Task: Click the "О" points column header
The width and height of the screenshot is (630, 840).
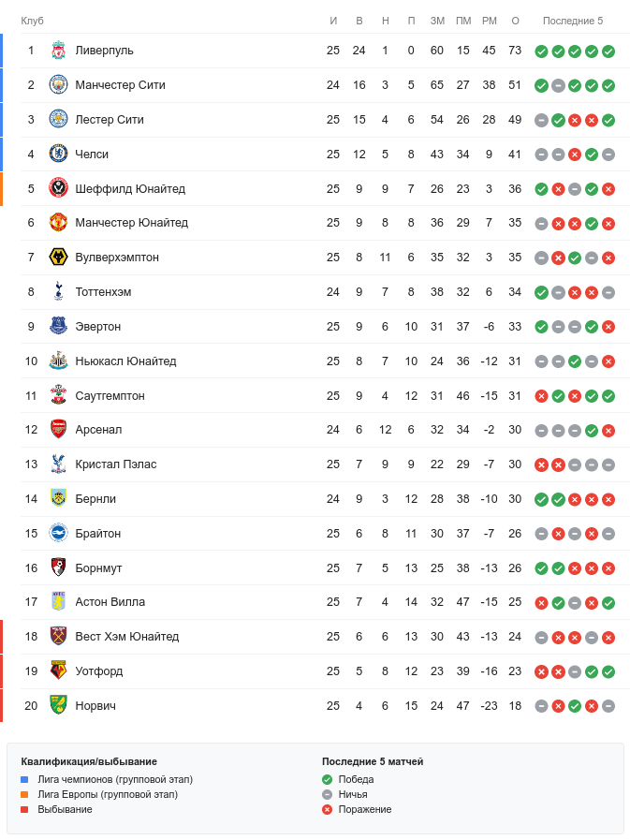Action: (515, 21)
